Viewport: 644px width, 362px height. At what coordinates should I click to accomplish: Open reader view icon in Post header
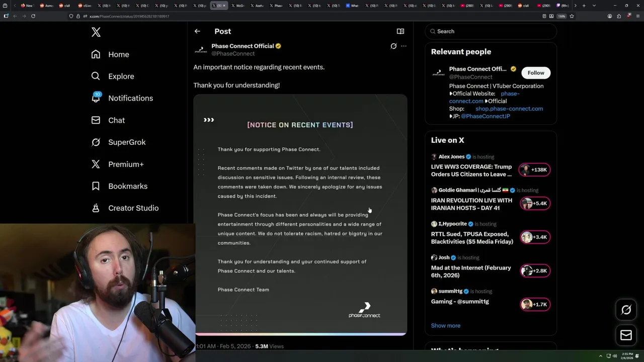tap(400, 31)
